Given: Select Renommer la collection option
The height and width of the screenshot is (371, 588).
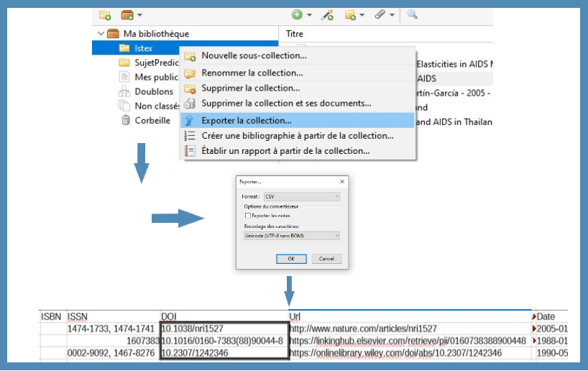Looking at the screenshot, I should point(252,73).
